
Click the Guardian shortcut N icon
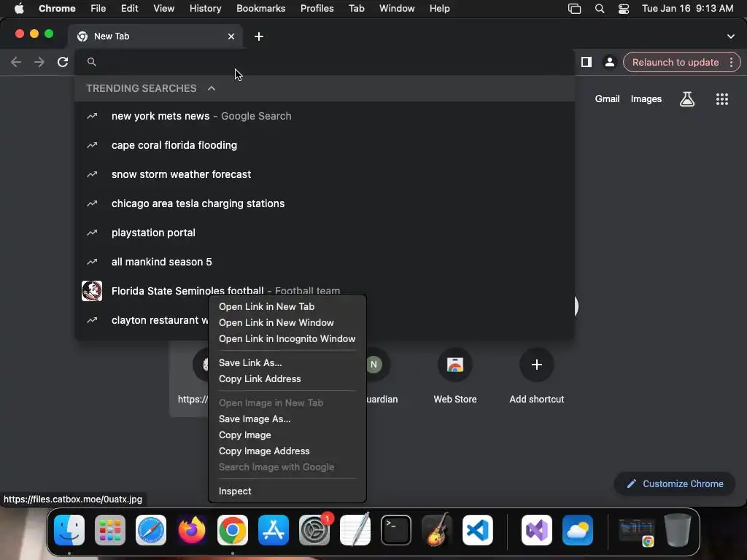coord(374,365)
